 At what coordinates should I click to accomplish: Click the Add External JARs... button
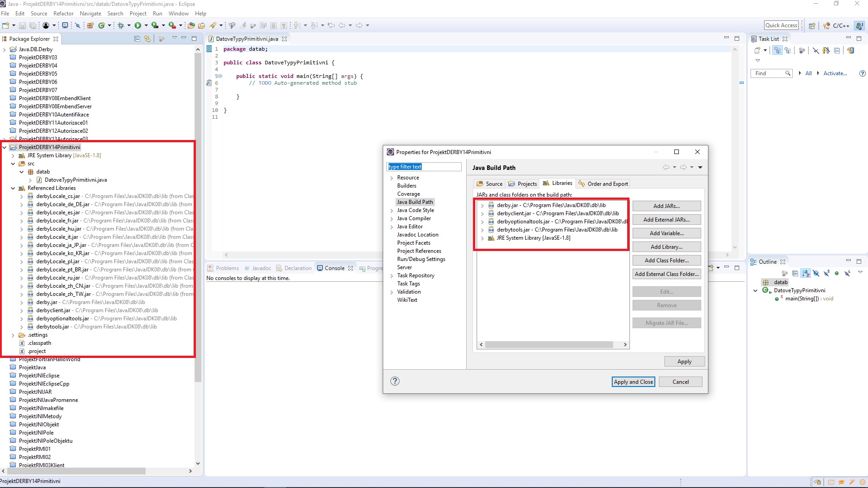click(x=666, y=220)
